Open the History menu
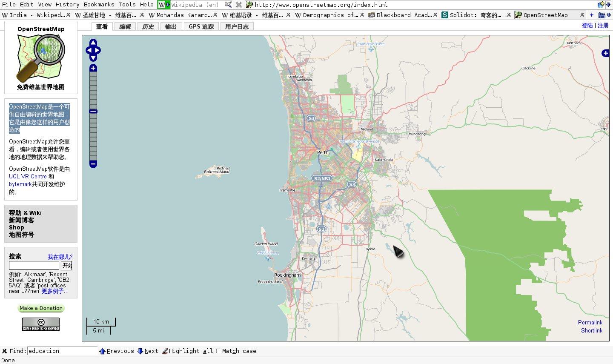 coord(67,5)
